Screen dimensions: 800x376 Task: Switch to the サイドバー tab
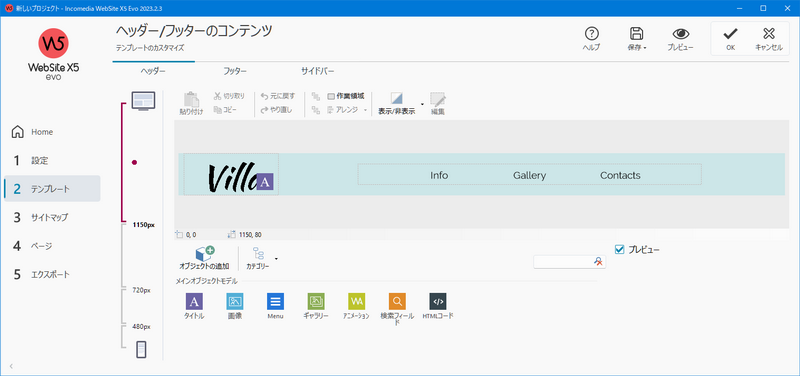point(317,71)
